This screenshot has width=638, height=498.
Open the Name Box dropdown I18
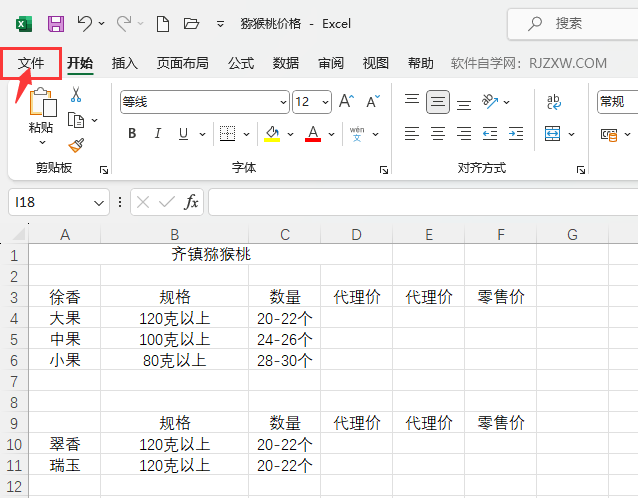point(98,202)
